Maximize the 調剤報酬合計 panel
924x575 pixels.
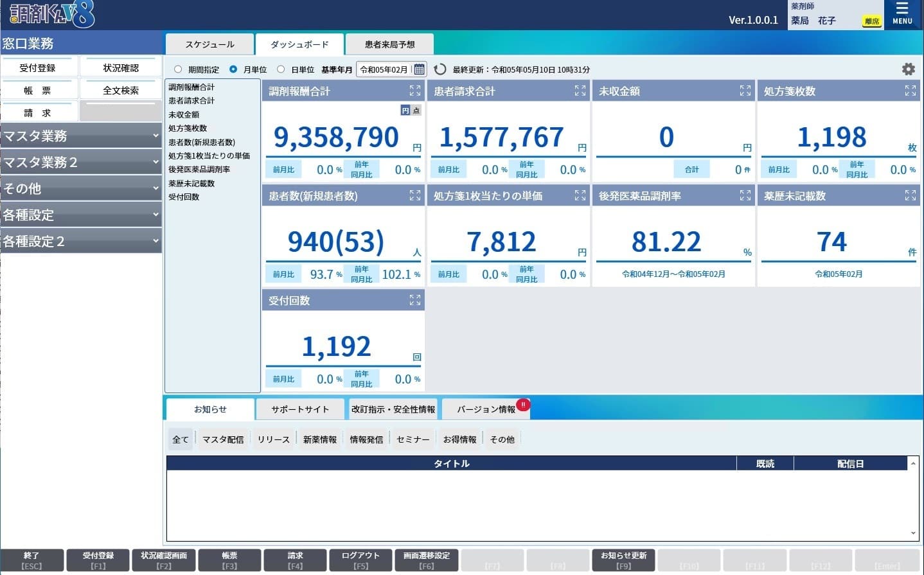415,91
